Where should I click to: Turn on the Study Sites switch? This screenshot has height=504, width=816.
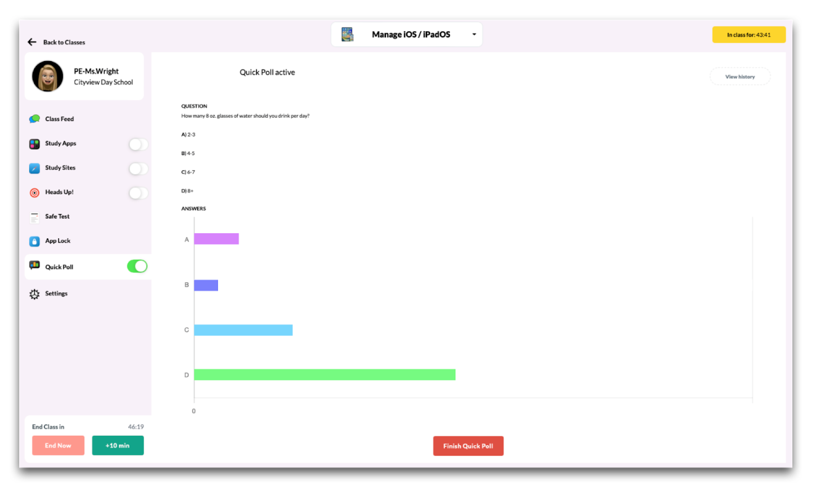tap(138, 168)
